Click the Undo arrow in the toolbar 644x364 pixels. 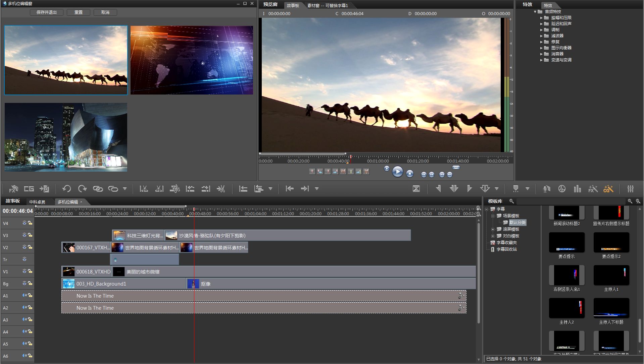click(x=66, y=189)
